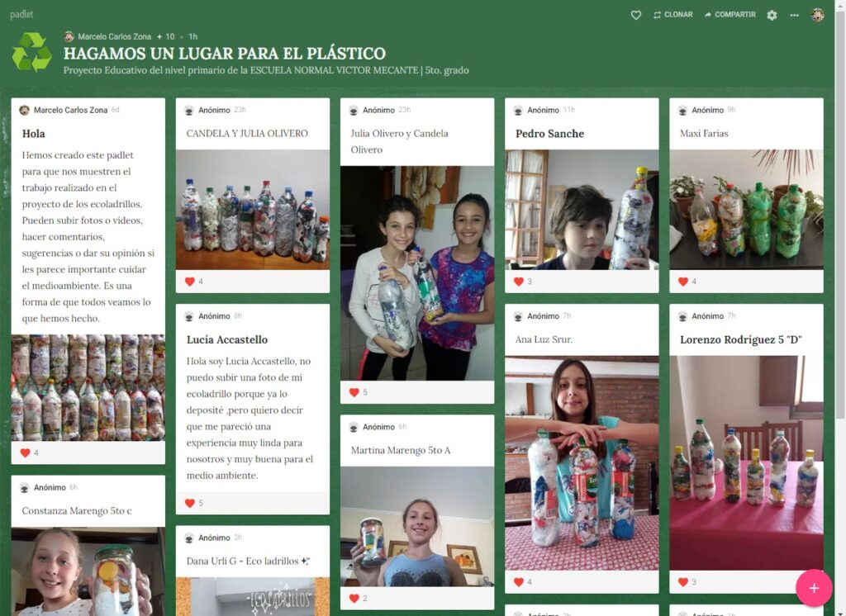Screen dimensions: 846x616
Task: Click the anonymous avatar on the Ana Luz Srur post
Action: [x=518, y=316]
